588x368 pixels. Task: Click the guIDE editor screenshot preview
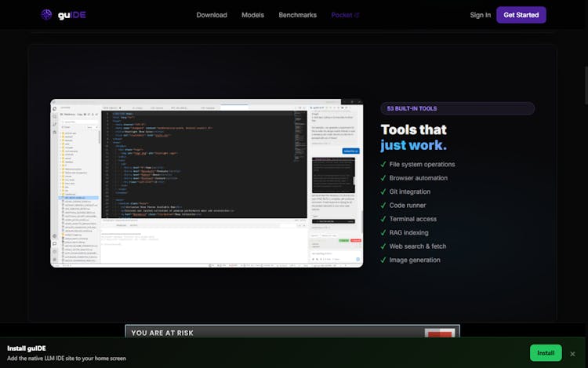point(206,183)
